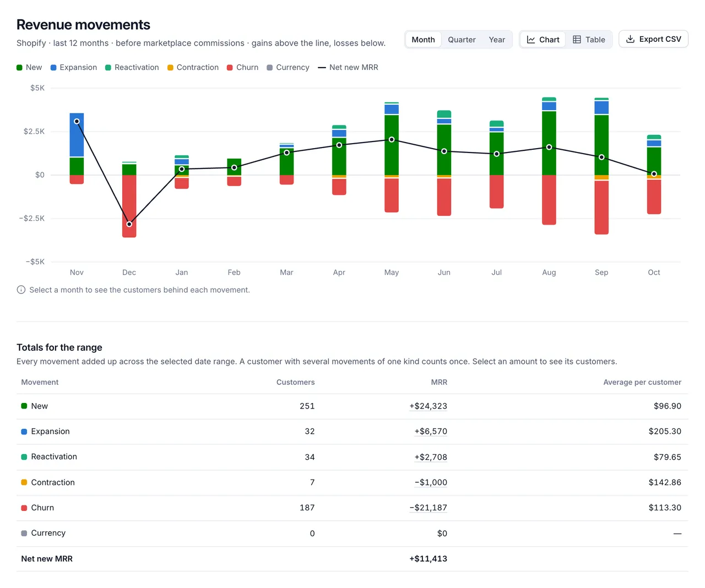Open customers for Contraction MRR −$1,000
Image resolution: width=705 pixels, height=588 pixels.
(431, 482)
